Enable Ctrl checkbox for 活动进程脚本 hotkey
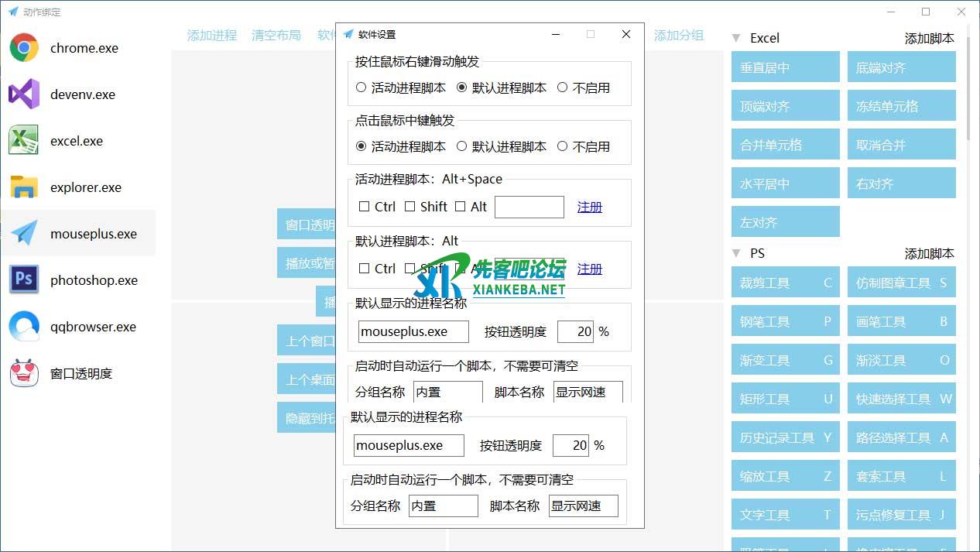This screenshot has height=552, width=980. coord(365,207)
